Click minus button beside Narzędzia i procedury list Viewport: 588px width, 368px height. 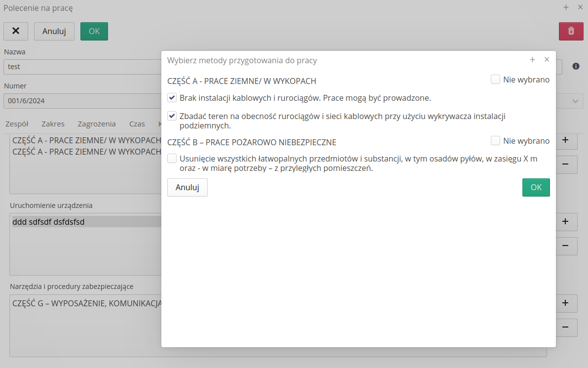point(565,327)
